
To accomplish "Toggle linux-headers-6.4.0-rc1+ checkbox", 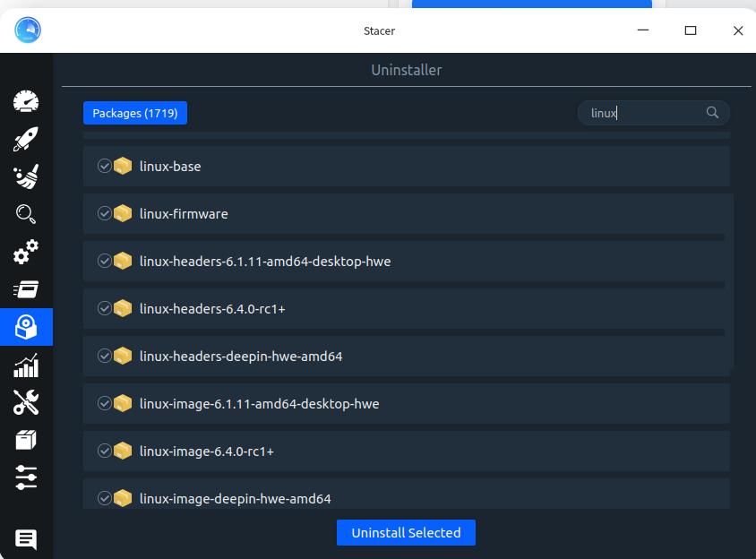I will (x=105, y=308).
